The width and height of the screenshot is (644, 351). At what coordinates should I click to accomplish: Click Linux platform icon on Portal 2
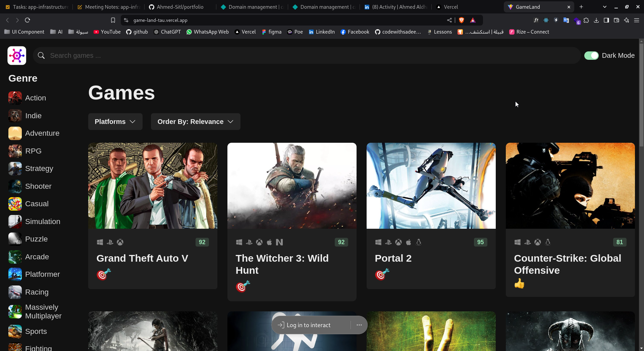[419, 242]
